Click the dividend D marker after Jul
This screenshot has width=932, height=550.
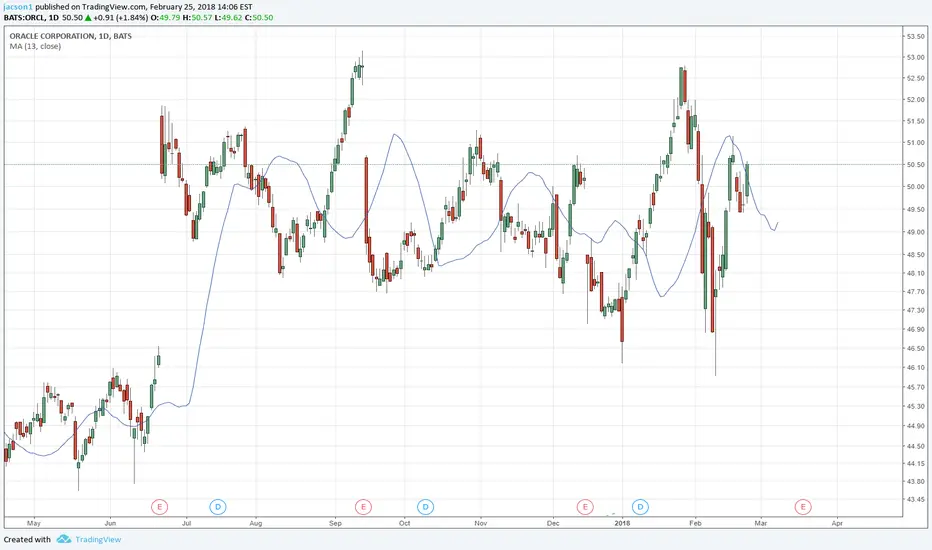pyautogui.click(x=218, y=507)
